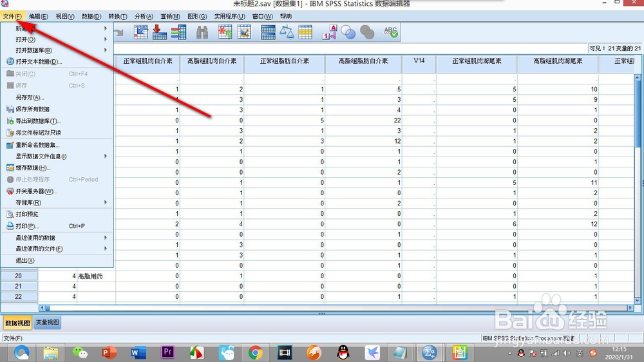Click the vertical scrollbar down arrow
Image resolution: width=644 pixels, height=362 pixels.
tap(638, 301)
